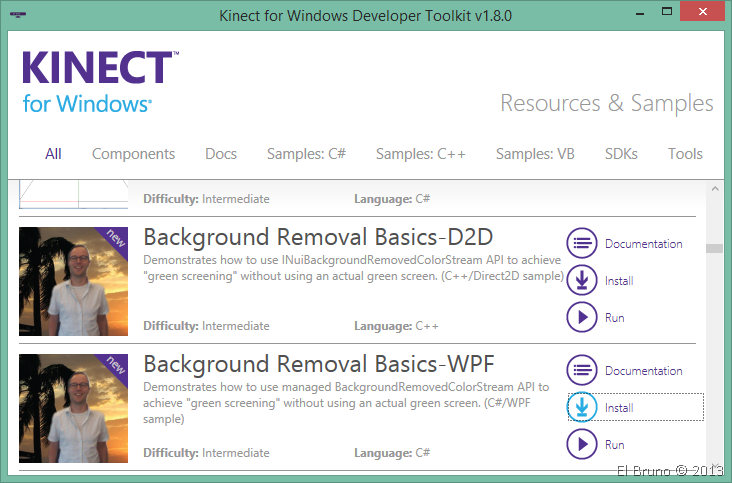Switch to the Components tab
732x483 pixels.
(133, 154)
